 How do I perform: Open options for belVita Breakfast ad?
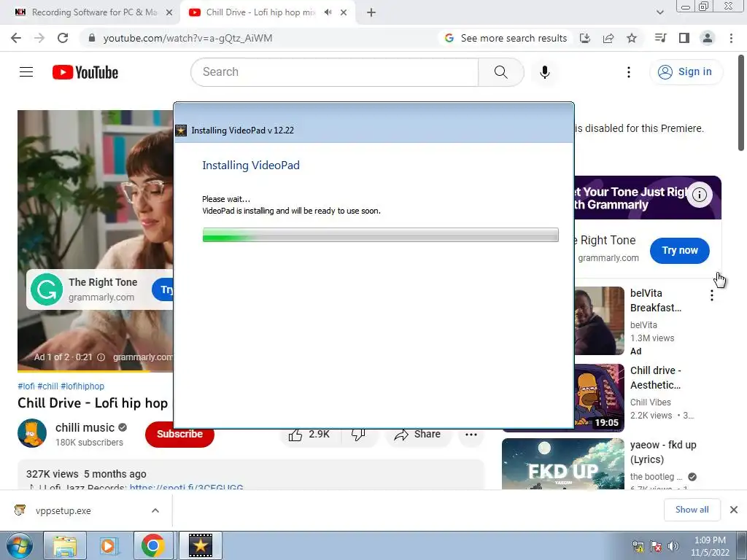pos(712,295)
